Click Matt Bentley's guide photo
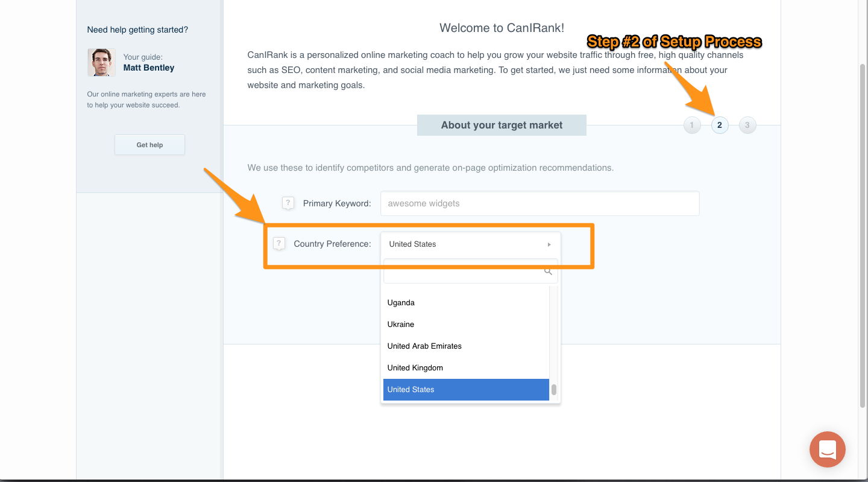Image resolution: width=868 pixels, height=482 pixels. (x=101, y=62)
